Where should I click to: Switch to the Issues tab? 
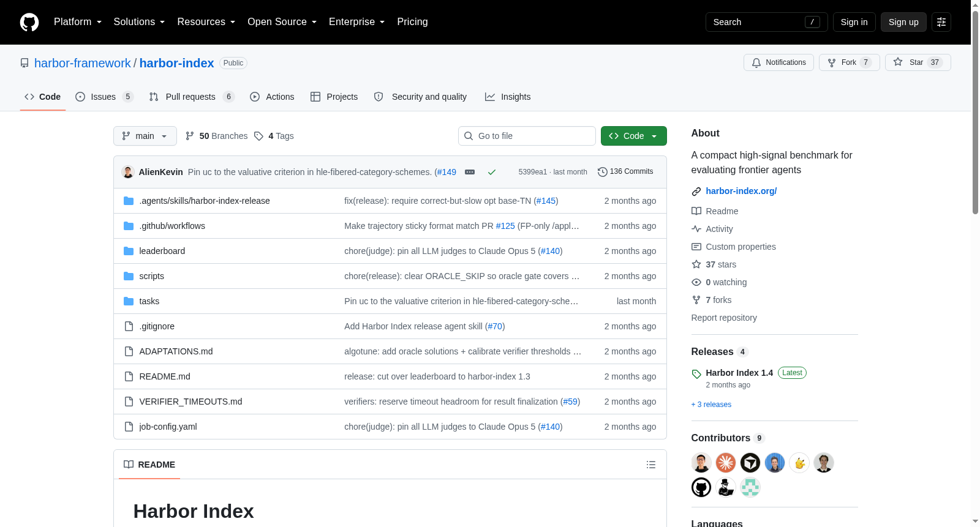pos(104,97)
